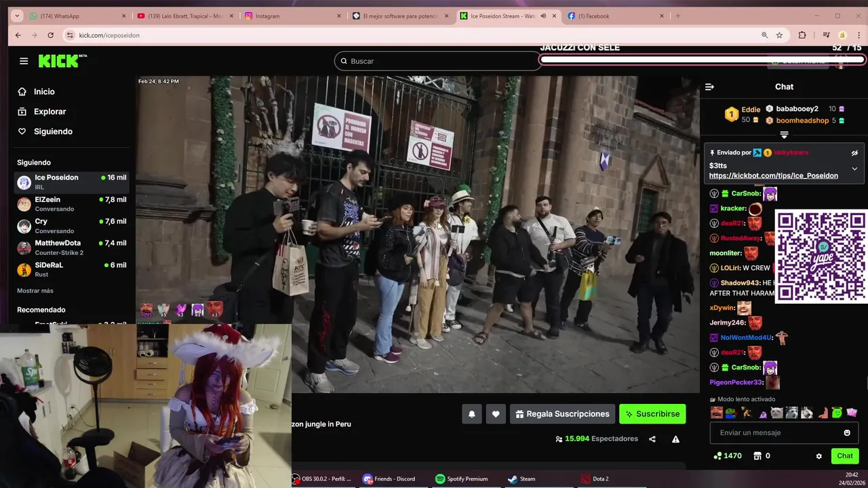868x488 pixels.
Task: Click the green Suscribirse button
Action: pos(652,414)
